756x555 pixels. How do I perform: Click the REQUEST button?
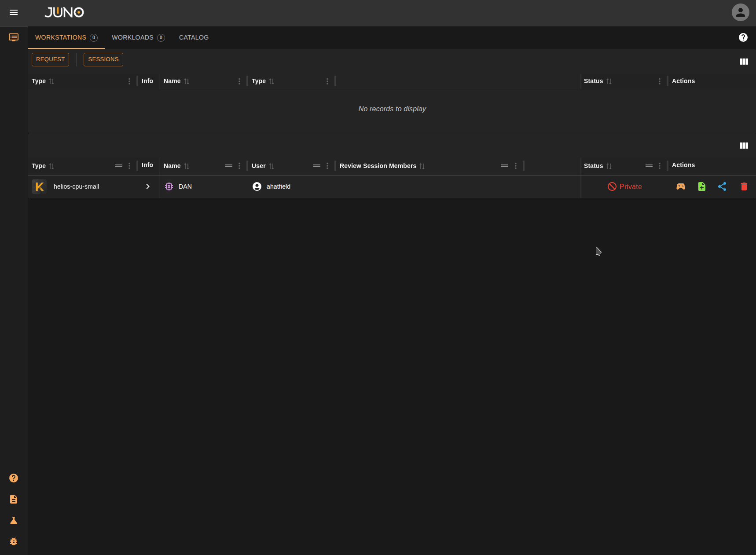click(x=50, y=59)
